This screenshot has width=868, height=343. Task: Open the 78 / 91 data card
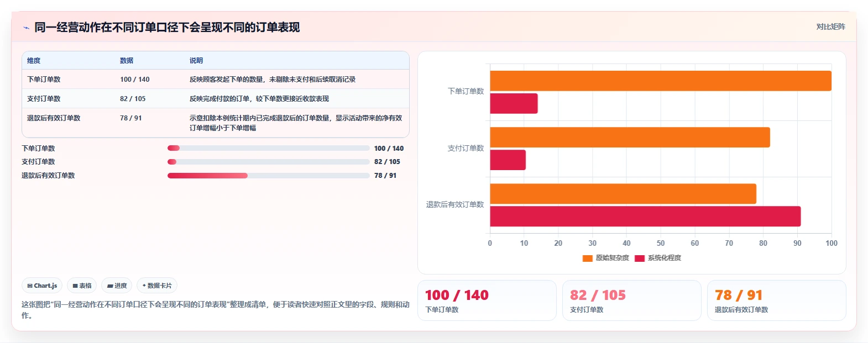[x=777, y=300]
